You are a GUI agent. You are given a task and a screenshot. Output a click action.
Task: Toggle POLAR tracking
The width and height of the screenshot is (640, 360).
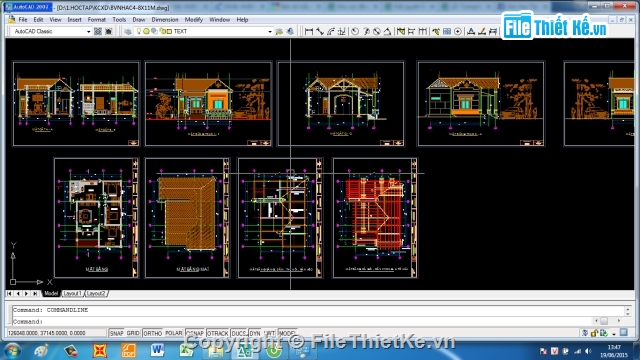click(173, 333)
